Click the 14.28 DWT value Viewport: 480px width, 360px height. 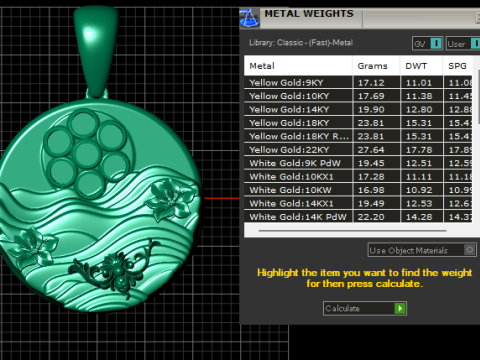(x=419, y=217)
